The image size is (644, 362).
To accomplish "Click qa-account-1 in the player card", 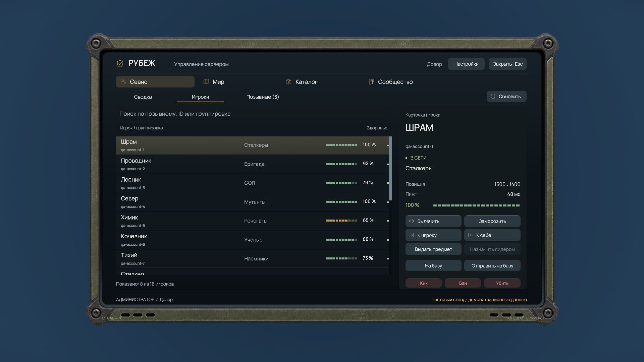I will point(419,146).
